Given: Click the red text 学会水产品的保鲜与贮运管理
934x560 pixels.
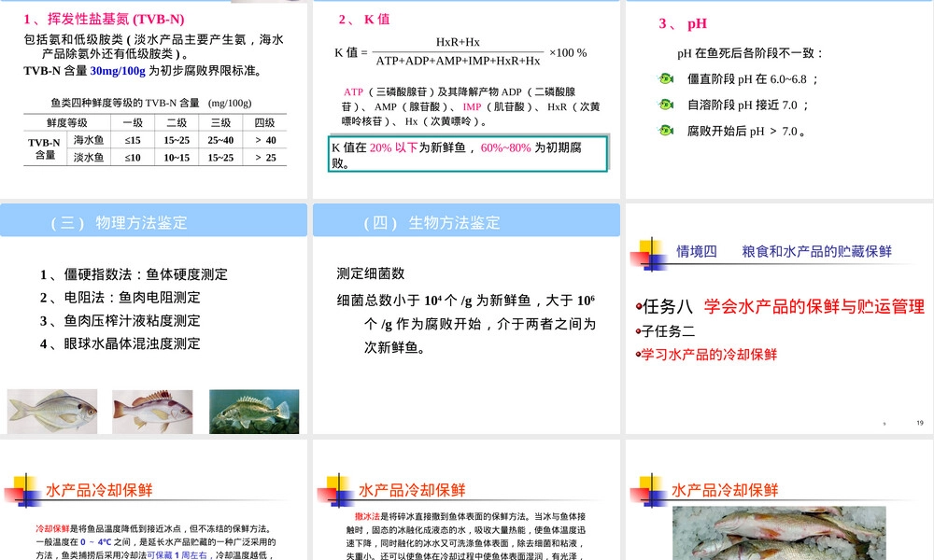Looking at the screenshot, I should pos(814,306).
